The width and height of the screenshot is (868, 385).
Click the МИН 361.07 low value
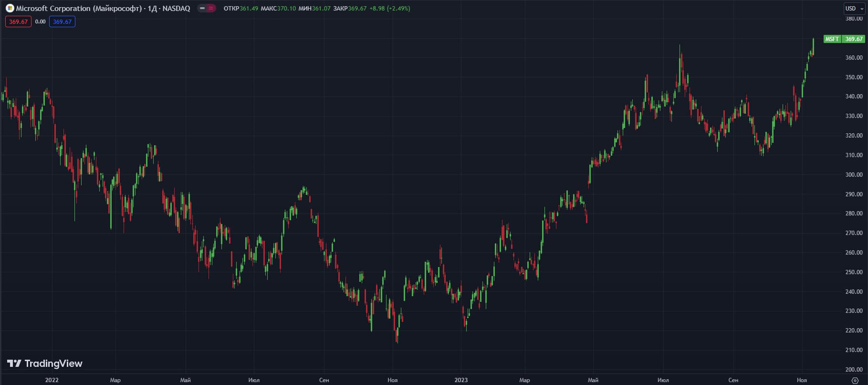[314, 8]
